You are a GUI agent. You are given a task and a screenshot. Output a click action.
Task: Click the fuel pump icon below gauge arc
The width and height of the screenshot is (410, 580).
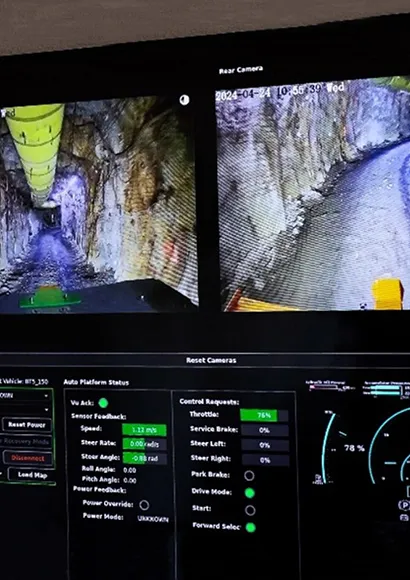pyautogui.click(x=319, y=479)
